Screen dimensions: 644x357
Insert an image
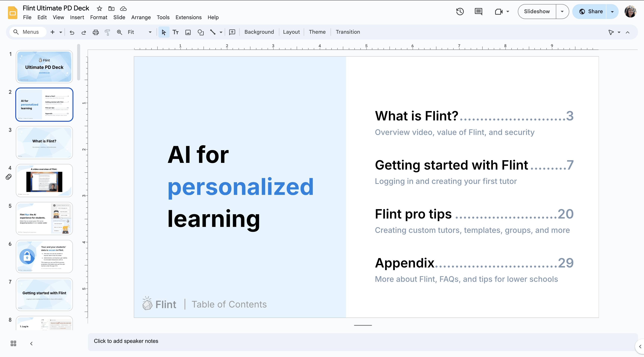point(188,32)
